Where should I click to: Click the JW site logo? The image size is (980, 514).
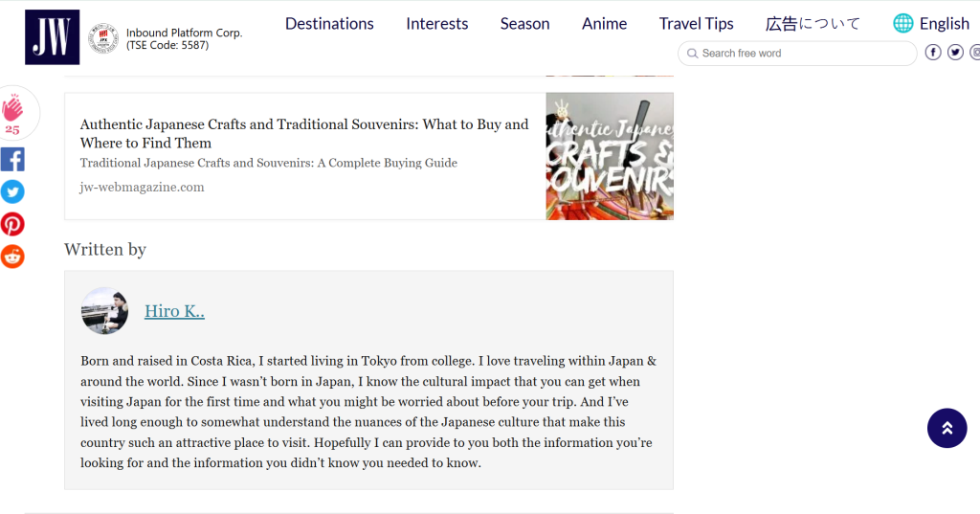tap(52, 37)
